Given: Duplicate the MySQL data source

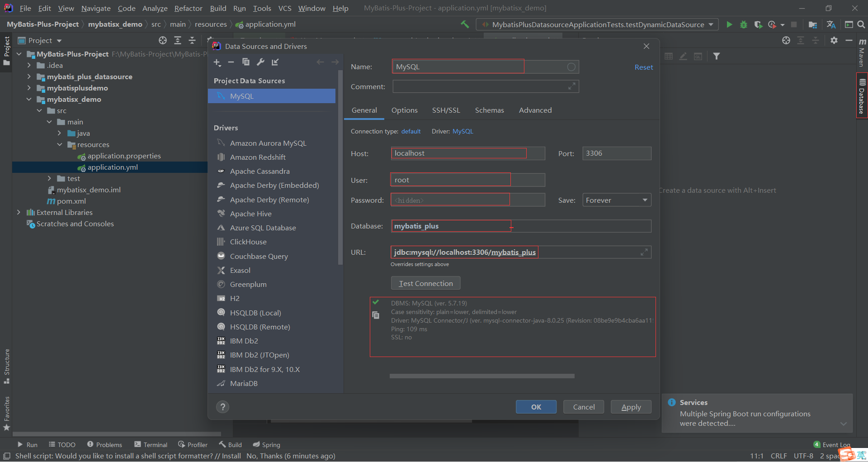Looking at the screenshot, I should 245,62.
